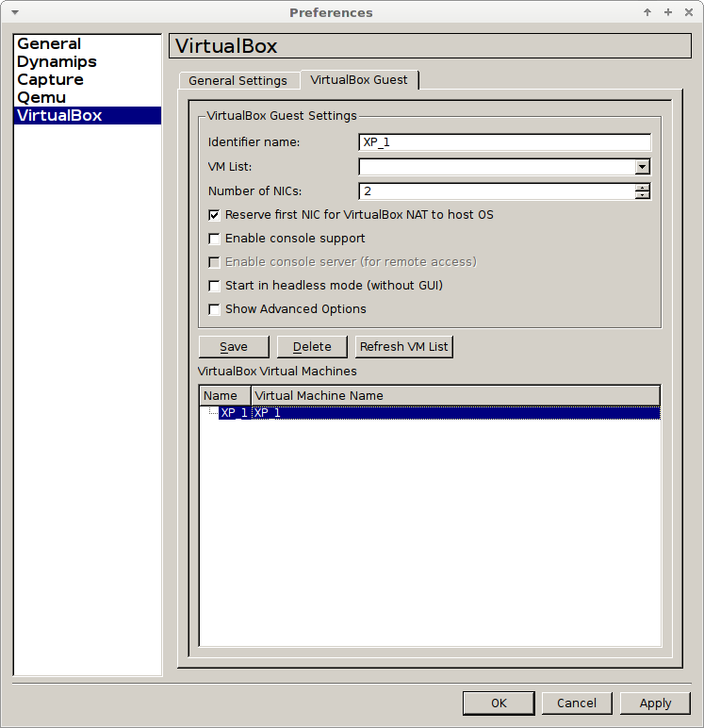Open the window menu arrow in title bar

15,12
